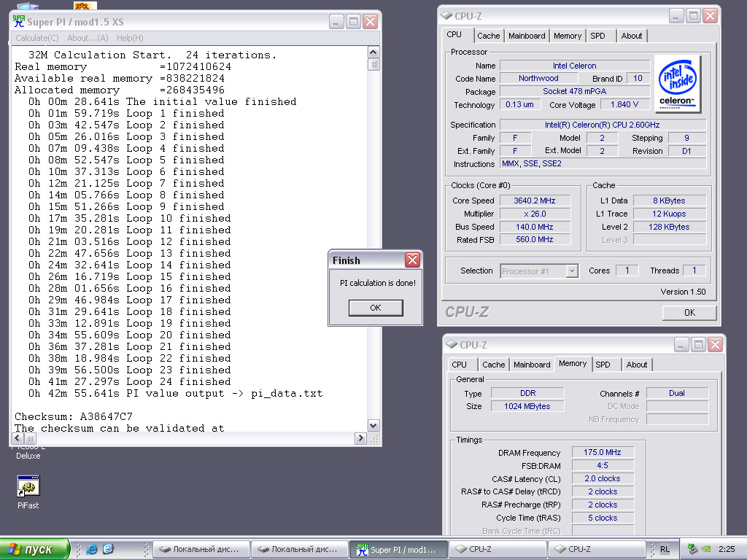
Task: Click the Multiplier value x 26.0
Action: tap(535, 214)
